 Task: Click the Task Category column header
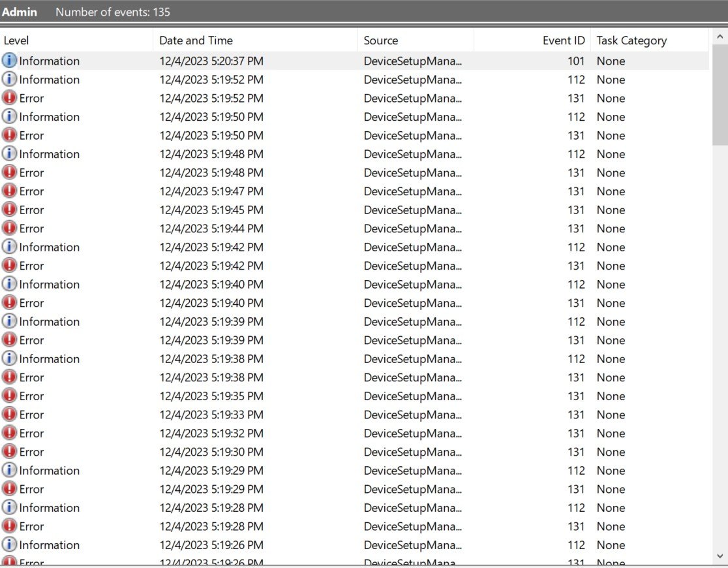point(650,40)
